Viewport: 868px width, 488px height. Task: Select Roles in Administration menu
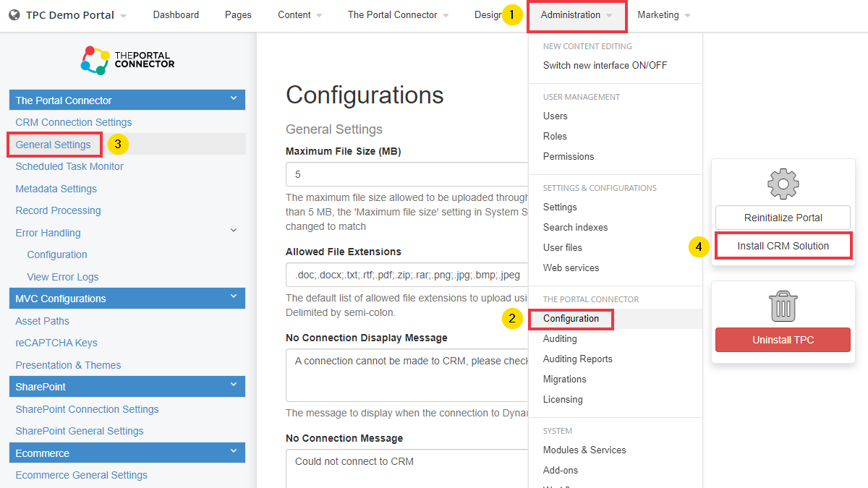click(x=555, y=136)
